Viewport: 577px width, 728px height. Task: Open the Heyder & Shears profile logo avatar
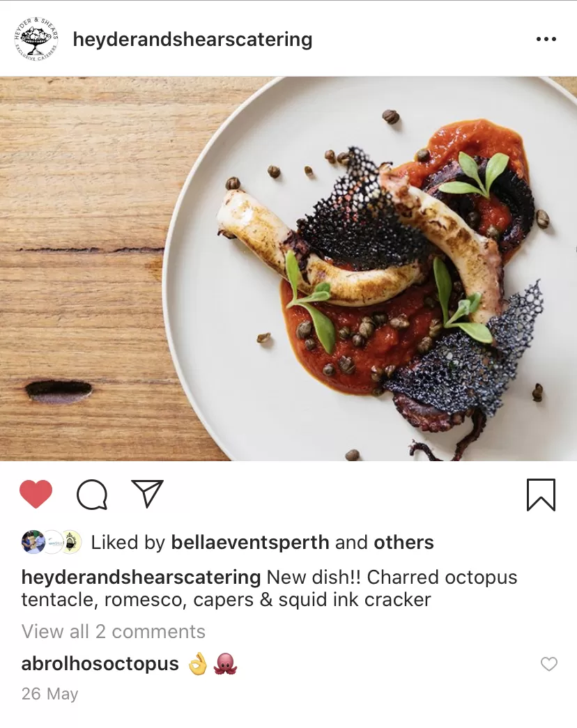36,40
